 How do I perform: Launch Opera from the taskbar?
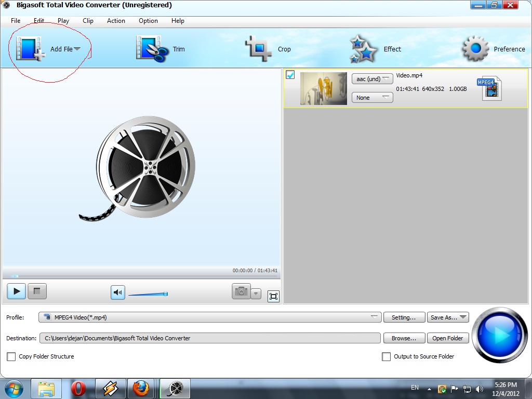[x=78, y=389]
